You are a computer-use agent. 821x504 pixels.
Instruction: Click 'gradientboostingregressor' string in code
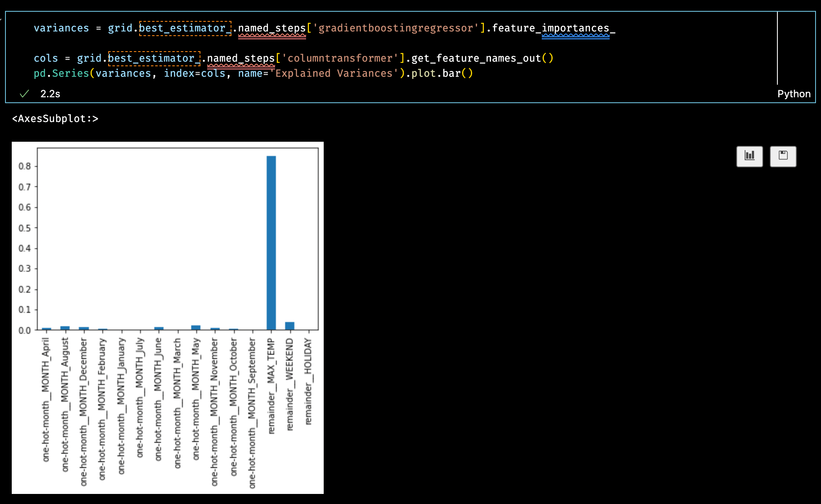tap(396, 28)
